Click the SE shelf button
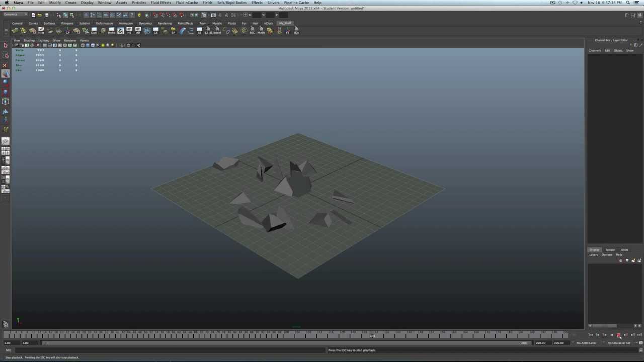Viewport: 644px width, 362px height. click(200, 31)
